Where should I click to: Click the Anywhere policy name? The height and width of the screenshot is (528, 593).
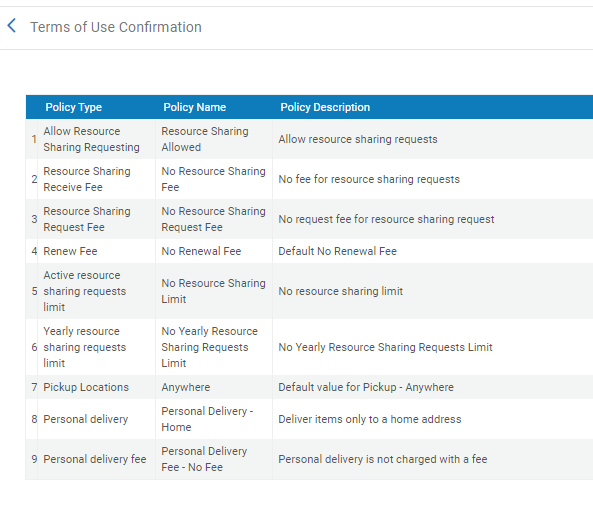(x=186, y=387)
